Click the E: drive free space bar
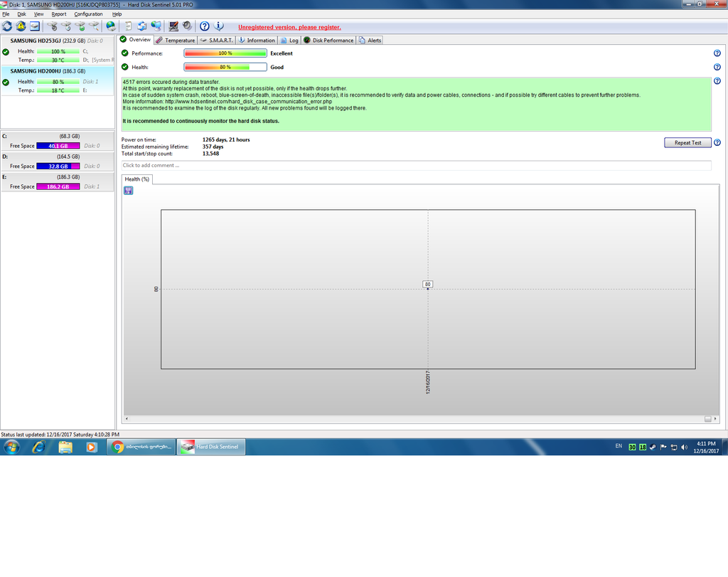This screenshot has height=577, width=728. point(58,186)
